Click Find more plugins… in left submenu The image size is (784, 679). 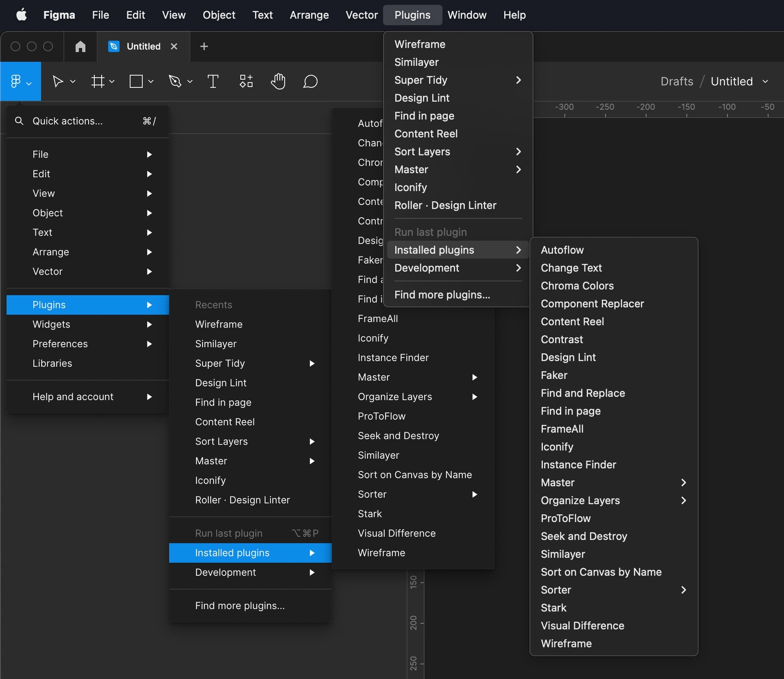point(250,606)
